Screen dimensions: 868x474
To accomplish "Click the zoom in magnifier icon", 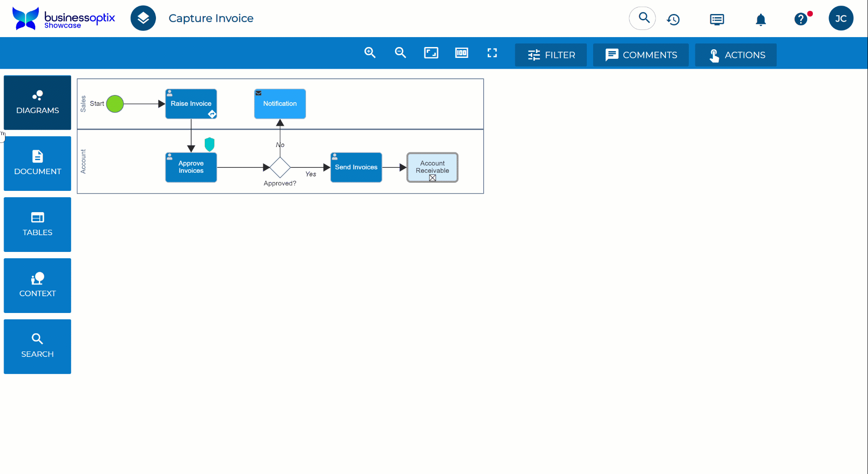I will tap(370, 53).
